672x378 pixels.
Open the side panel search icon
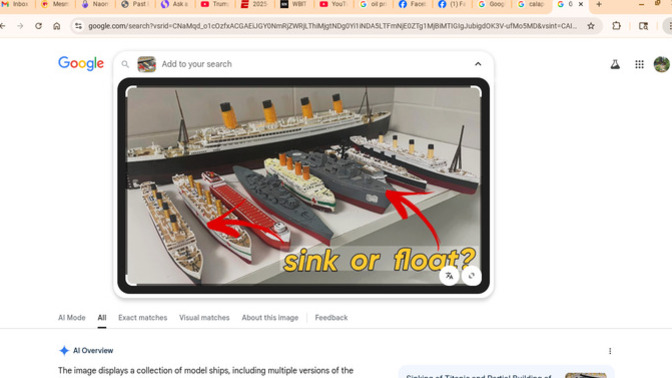pyautogui.click(x=643, y=26)
